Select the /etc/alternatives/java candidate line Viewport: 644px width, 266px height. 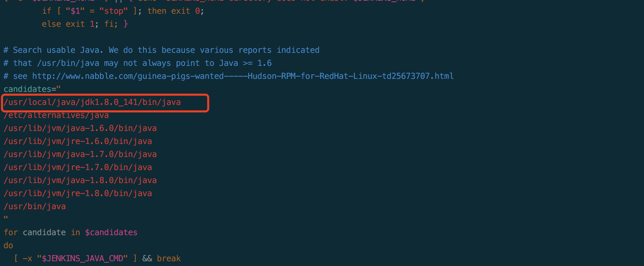point(56,116)
